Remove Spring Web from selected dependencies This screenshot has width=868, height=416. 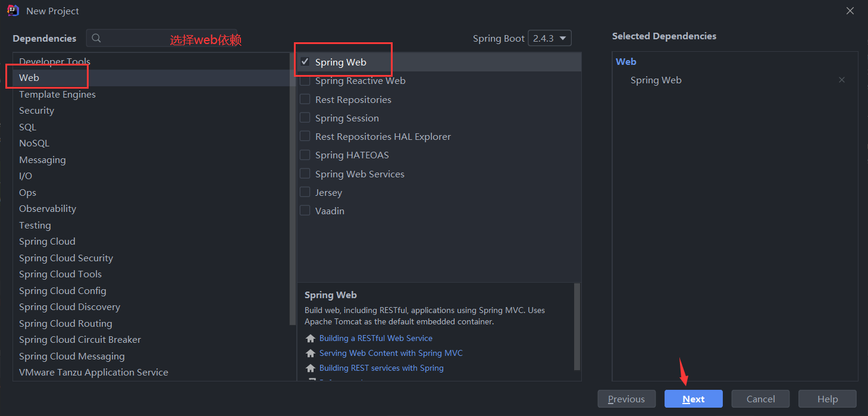coord(841,80)
